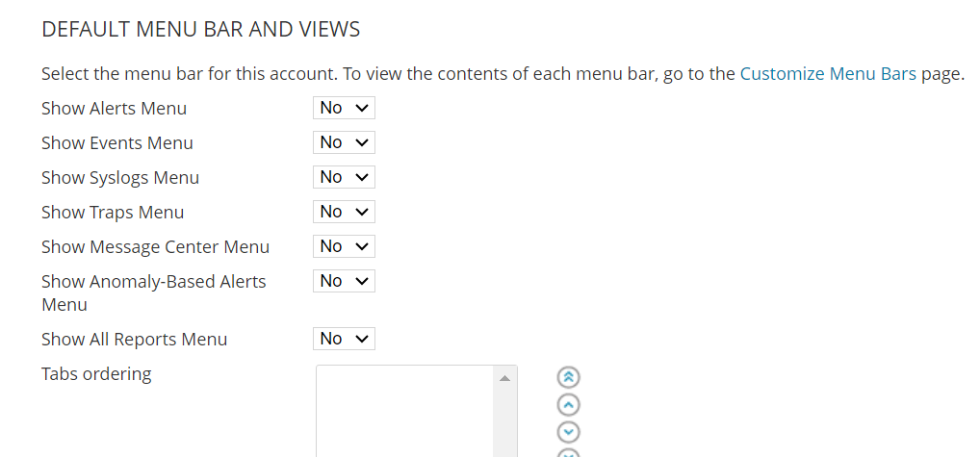Open the Show Alerts Menu dropdown
This screenshot has height=457, width=980.
[344, 108]
